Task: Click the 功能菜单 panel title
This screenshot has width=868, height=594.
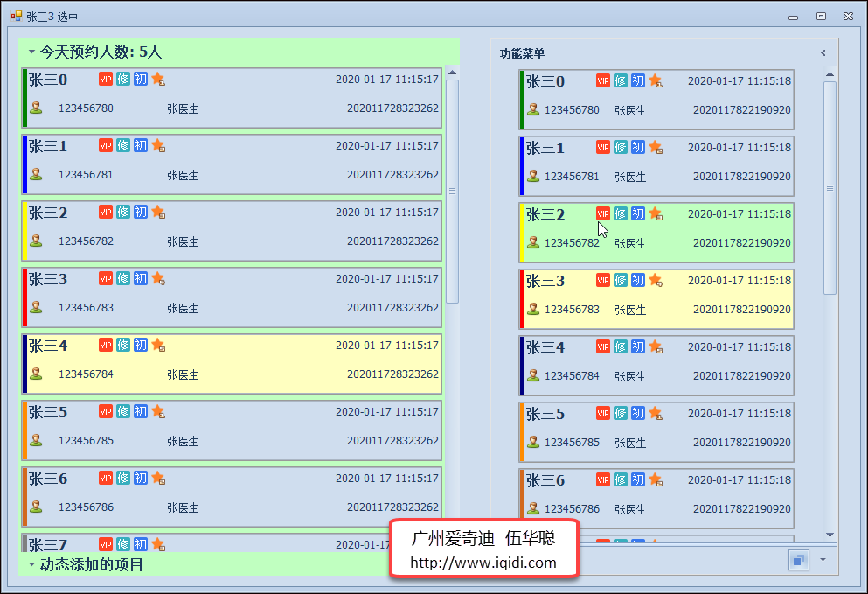Action: coord(522,53)
